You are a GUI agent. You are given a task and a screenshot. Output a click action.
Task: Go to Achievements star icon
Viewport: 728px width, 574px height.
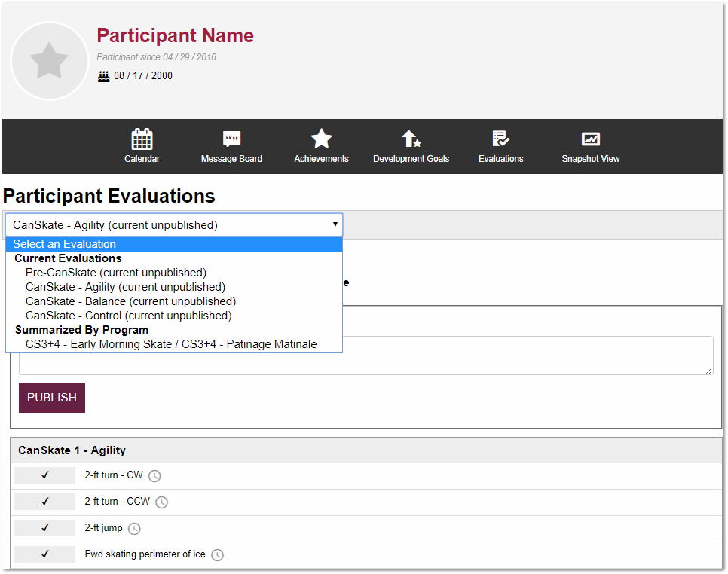321,139
